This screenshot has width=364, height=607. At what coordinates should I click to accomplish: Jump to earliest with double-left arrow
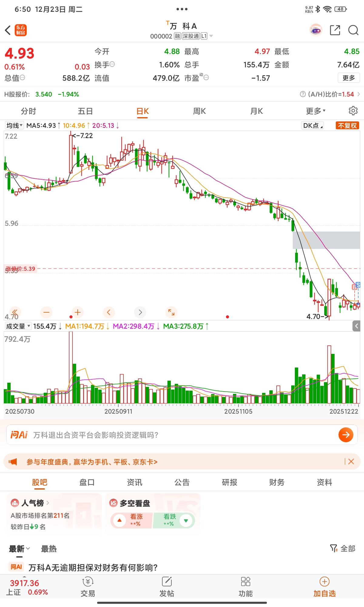point(15,312)
